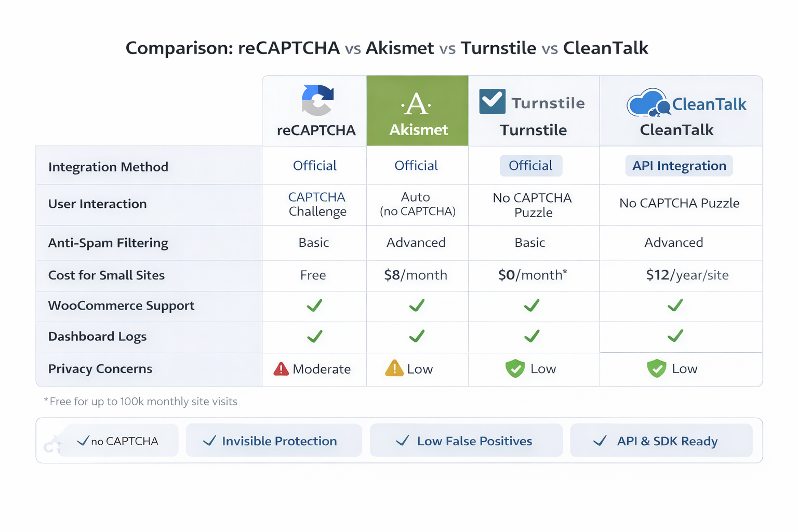This screenshot has width=798, height=532.
Task: Select the Invisible Protection feature badge
Action: click(274, 441)
